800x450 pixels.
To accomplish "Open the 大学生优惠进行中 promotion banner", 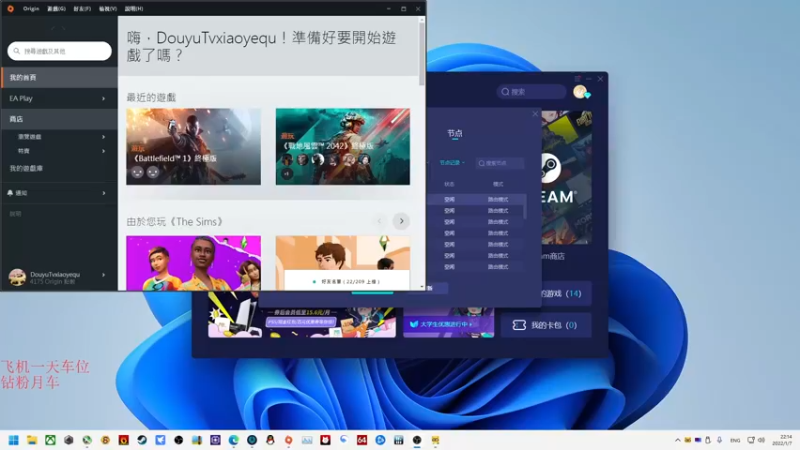I will pyautogui.click(x=448, y=322).
